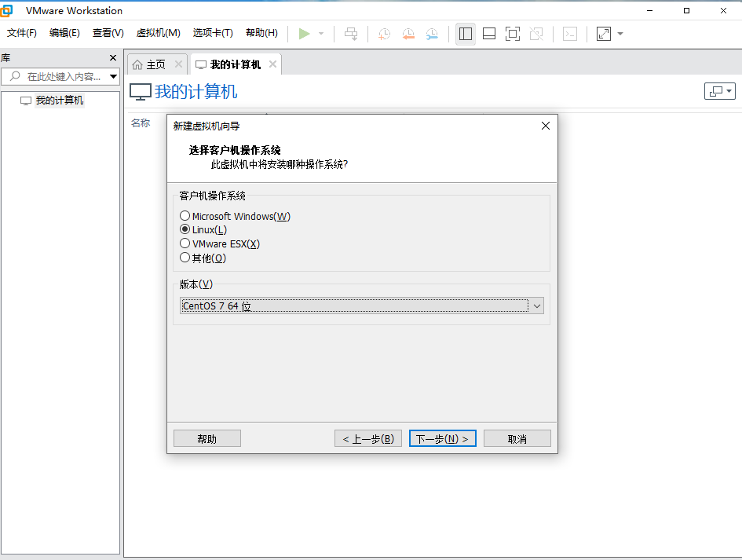Open the 虚拟机(M) menu
This screenshot has height=560, width=742.
pyautogui.click(x=158, y=33)
